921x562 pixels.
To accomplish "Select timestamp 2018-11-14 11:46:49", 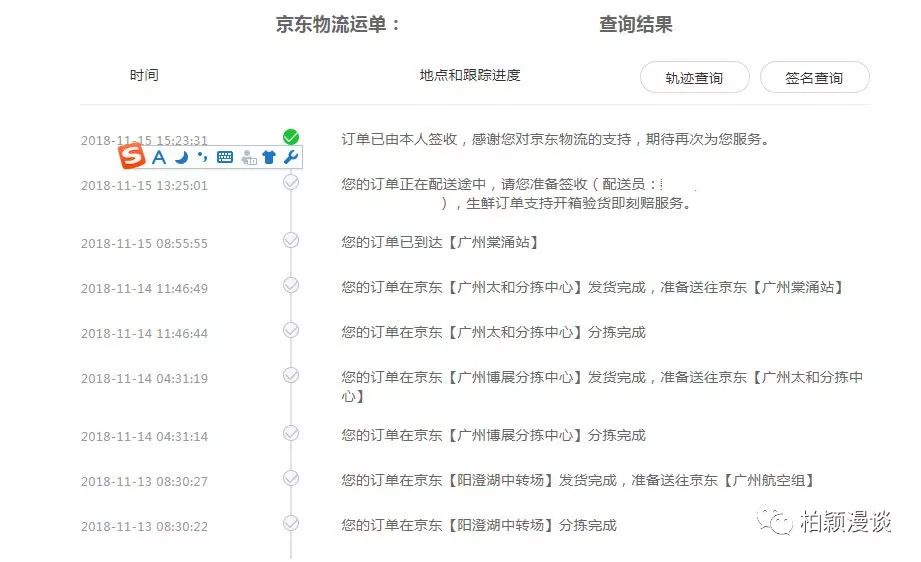I will coord(144,289).
